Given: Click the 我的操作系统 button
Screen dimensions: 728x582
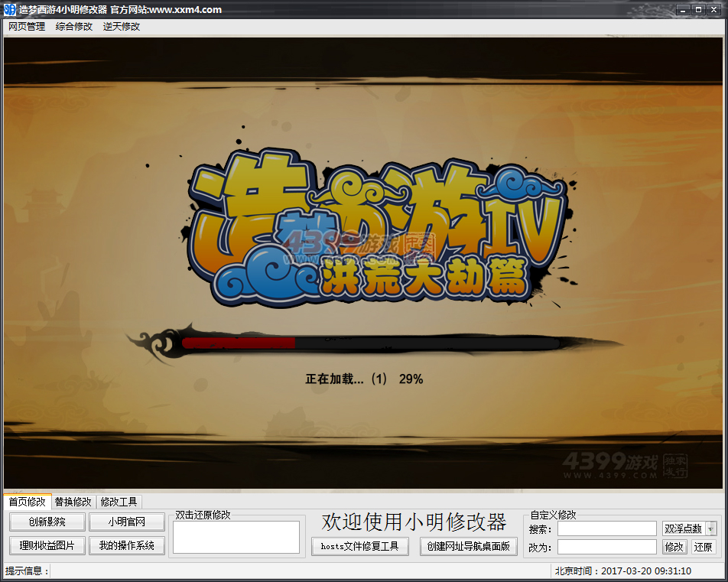Looking at the screenshot, I should click(x=127, y=545).
